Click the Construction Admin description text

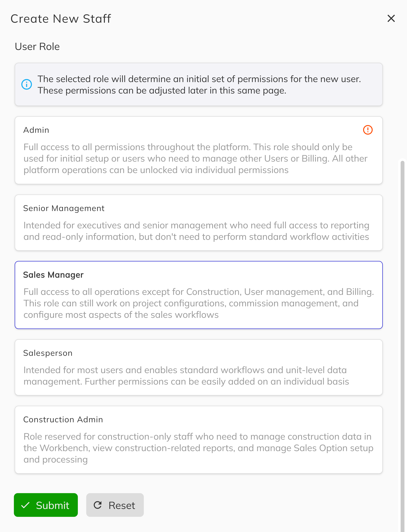pyautogui.click(x=199, y=448)
